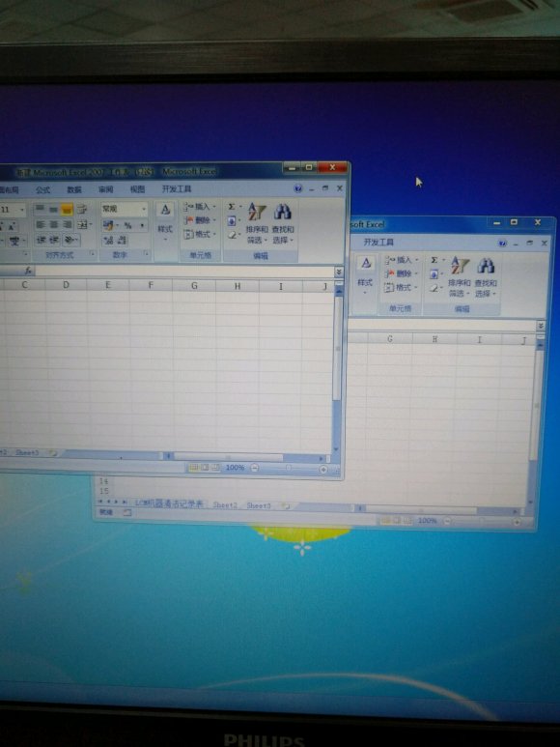Expand formula bar chevron in front window

[339, 272]
